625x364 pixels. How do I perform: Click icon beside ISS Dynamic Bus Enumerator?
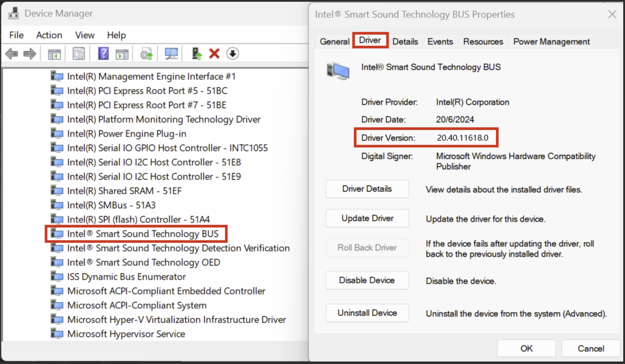(57, 276)
